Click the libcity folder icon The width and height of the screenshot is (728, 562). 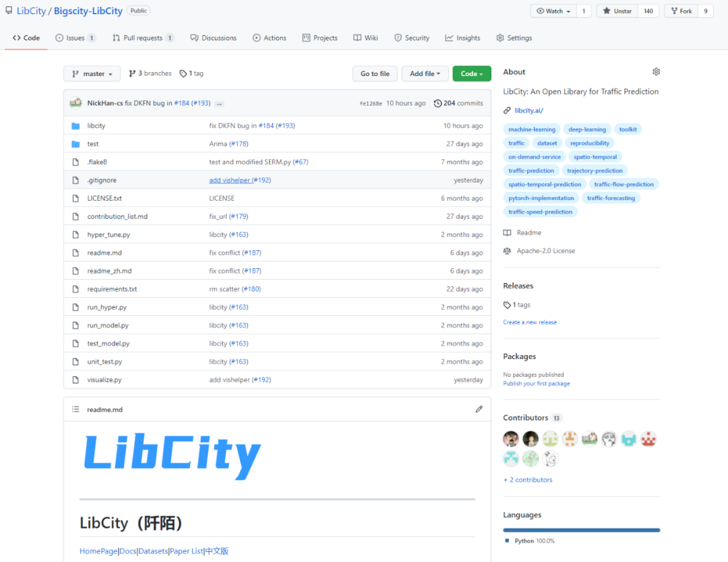[75, 126]
